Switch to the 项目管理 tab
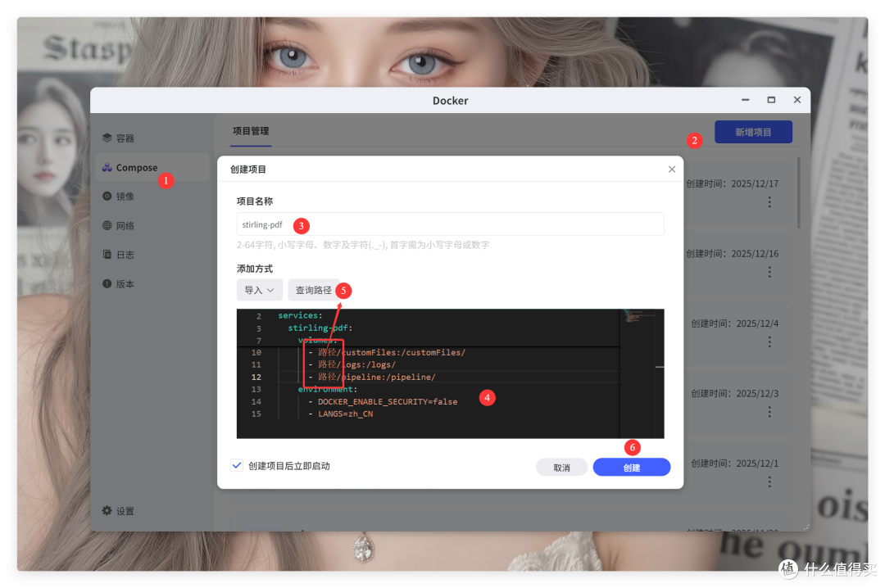 [x=252, y=131]
